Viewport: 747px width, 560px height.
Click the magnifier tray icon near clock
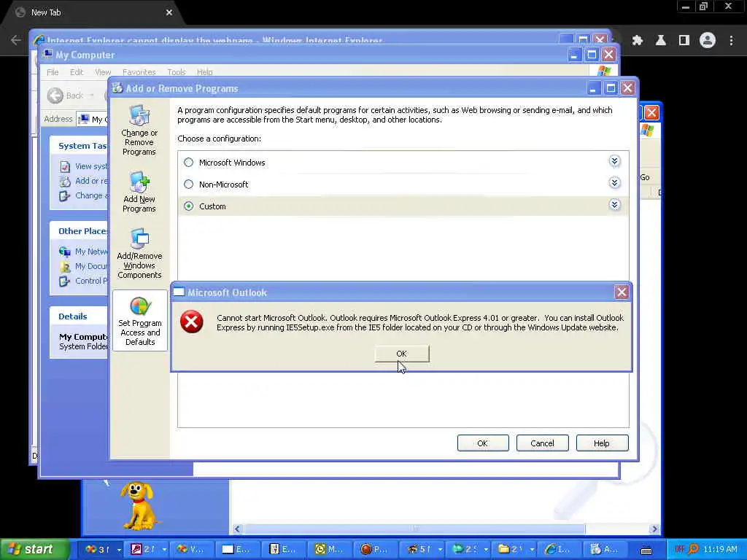[694, 549]
